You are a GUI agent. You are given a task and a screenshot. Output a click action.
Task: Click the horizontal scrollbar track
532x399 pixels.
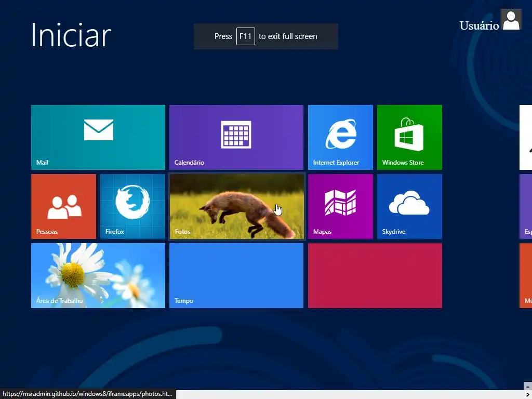click(350, 395)
